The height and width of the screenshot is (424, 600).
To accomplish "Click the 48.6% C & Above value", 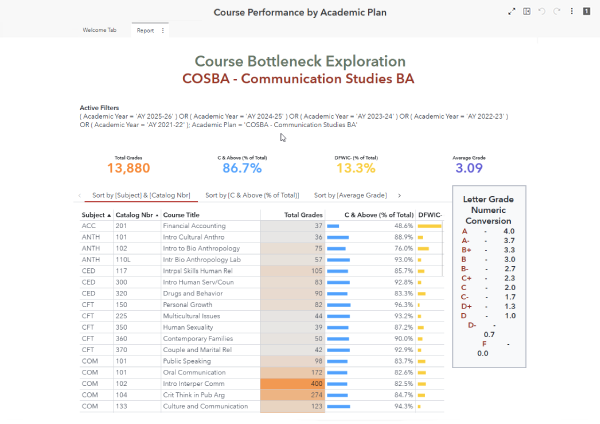I will pyautogui.click(x=404, y=226).
